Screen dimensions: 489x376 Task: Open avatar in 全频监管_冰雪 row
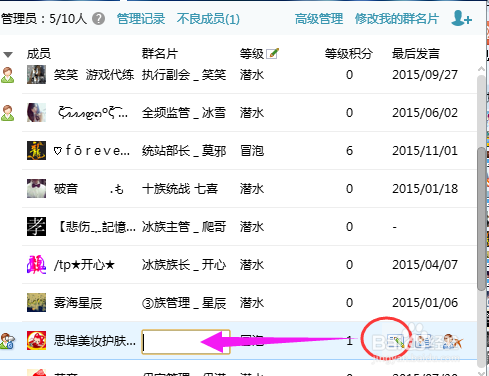[x=36, y=113]
